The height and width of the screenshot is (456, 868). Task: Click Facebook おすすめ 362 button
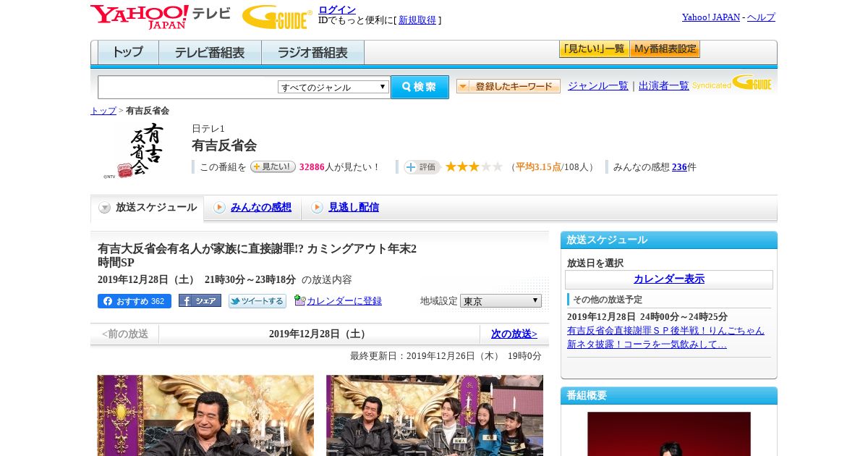click(x=135, y=301)
